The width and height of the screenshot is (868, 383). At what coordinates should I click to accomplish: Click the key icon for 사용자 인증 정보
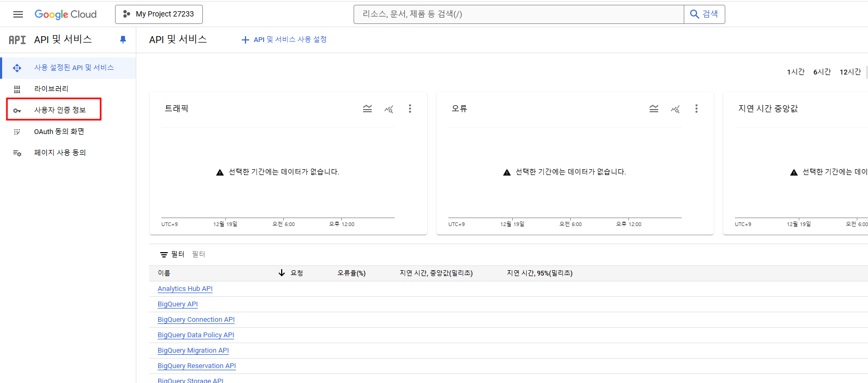click(17, 111)
